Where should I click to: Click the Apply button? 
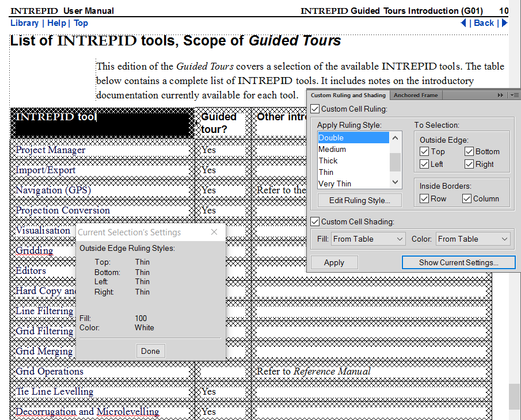pos(334,262)
